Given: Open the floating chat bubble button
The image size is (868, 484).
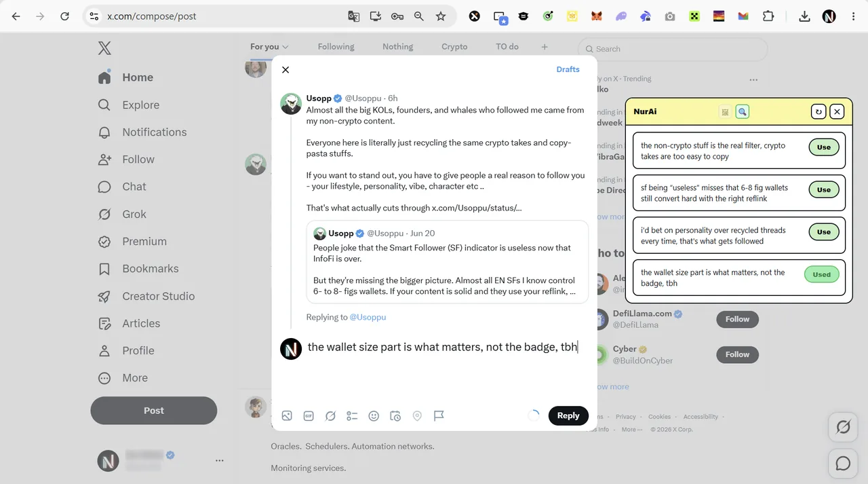Looking at the screenshot, I should [843, 463].
